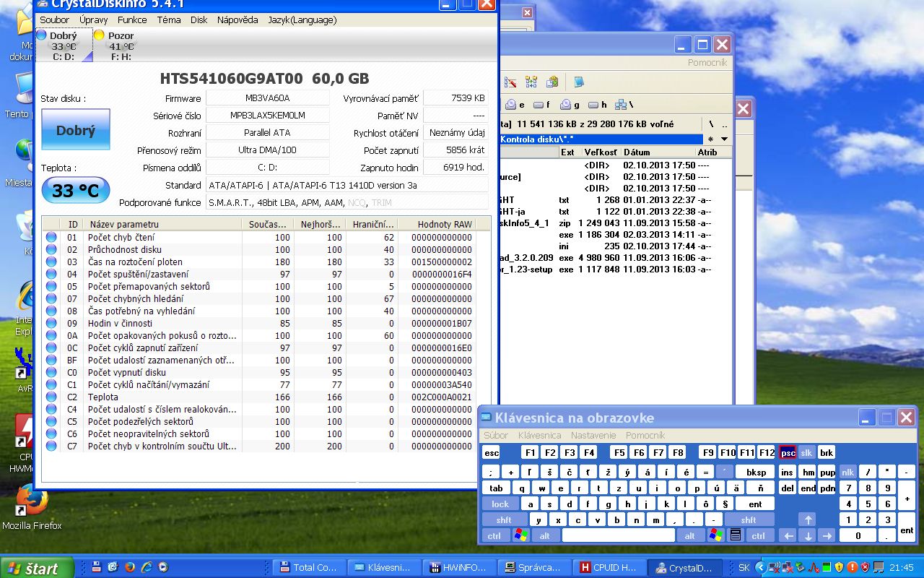Open Mozilla Firefox desktop icon

click(32, 506)
